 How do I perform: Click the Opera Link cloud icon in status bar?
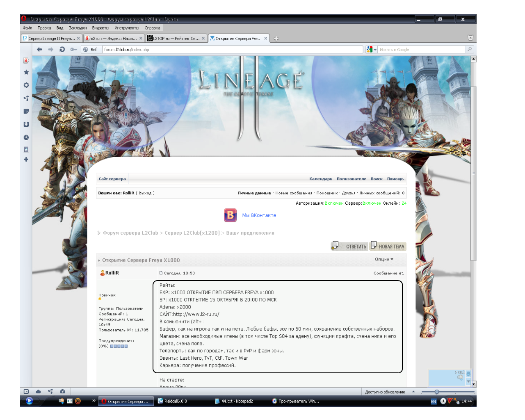click(38, 391)
